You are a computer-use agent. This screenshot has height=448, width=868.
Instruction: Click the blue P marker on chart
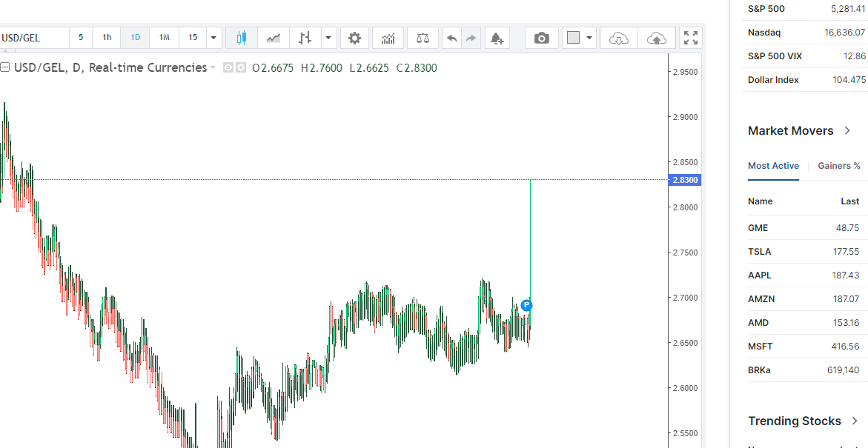[x=526, y=305]
